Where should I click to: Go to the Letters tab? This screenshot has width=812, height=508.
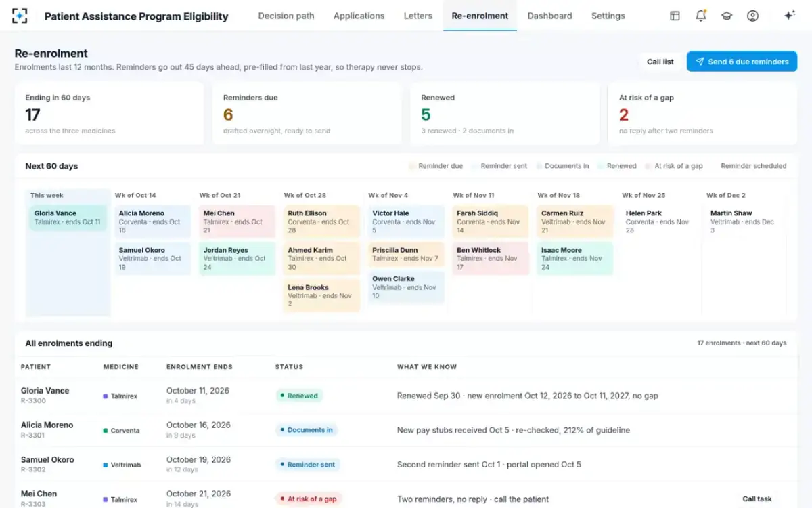click(418, 16)
